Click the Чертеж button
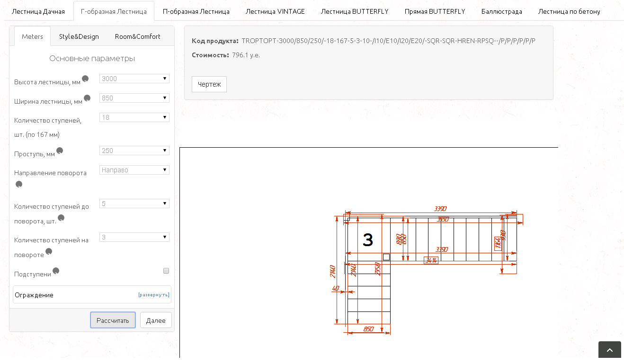 pos(209,84)
